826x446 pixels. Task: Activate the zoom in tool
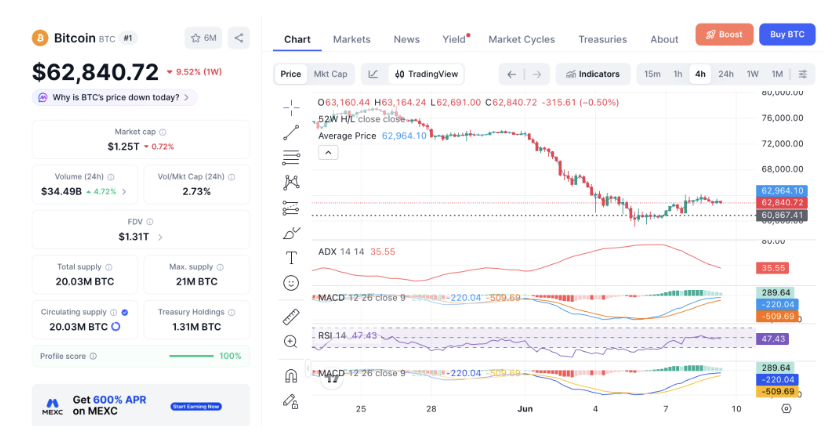click(x=291, y=342)
